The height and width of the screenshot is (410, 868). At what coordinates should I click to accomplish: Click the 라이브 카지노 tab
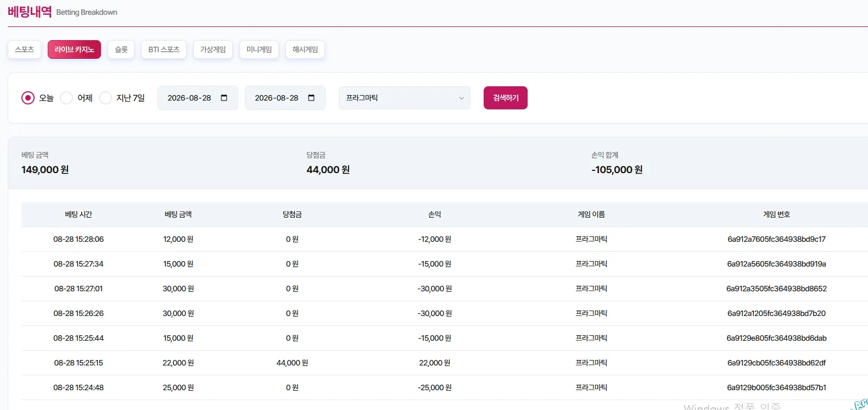(74, 49)
